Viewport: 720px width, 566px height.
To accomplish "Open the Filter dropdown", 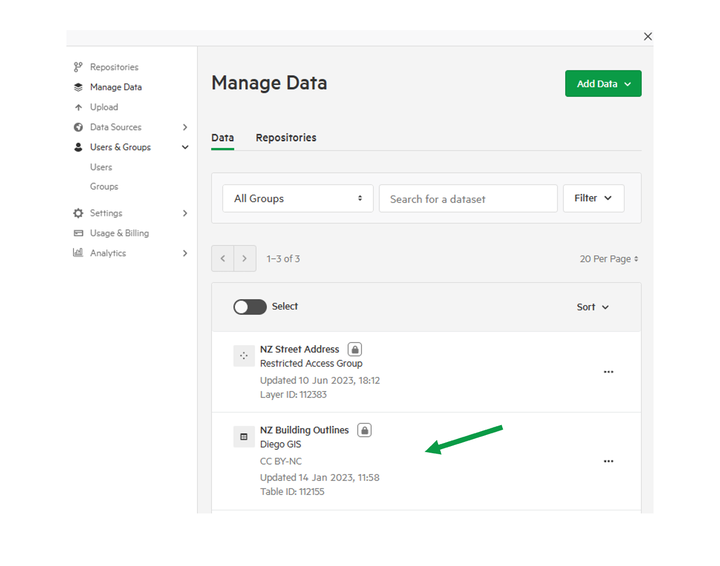I will 593,198.
